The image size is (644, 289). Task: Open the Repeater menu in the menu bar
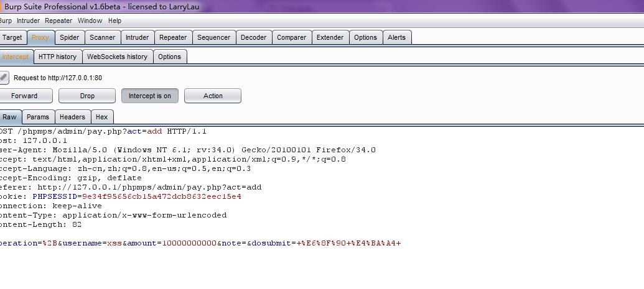coord(58,21)
